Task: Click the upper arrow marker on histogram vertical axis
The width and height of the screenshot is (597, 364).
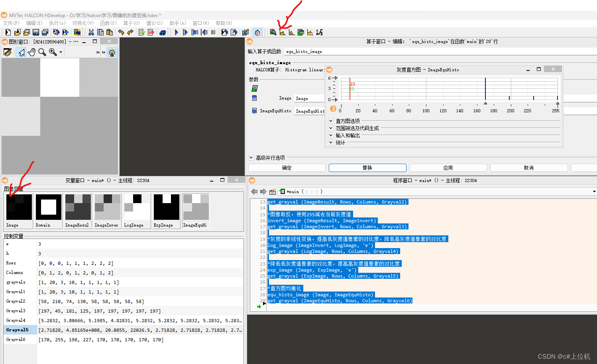Action: click(335, 78)
